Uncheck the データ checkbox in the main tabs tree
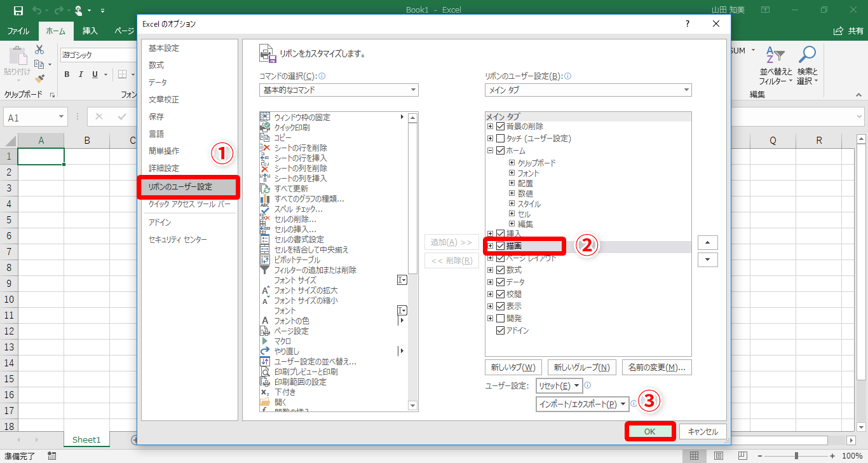Image resolution: width=868 pixels, height=463 pixels. pos(500,282)
